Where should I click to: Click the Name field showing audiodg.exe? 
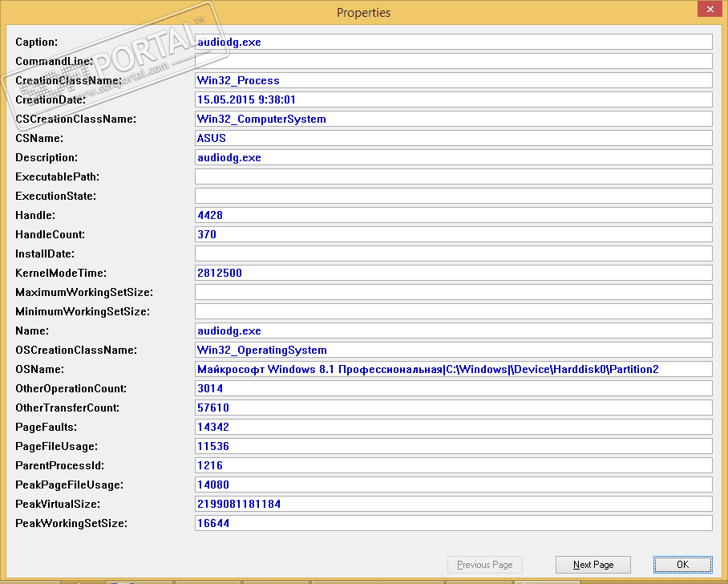click(454, 331)
